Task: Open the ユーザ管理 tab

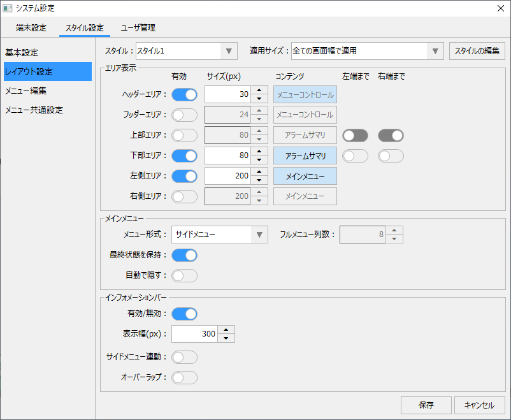Action: tap(138, 28)
